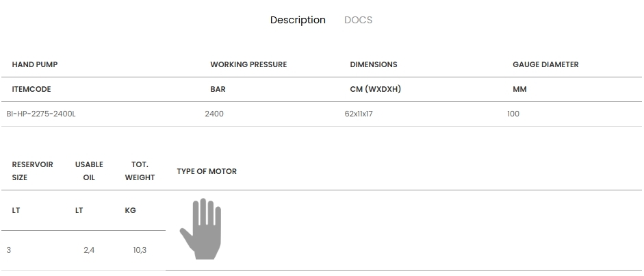Click the 62x11x17 dimensions value

tap(359, 114)
